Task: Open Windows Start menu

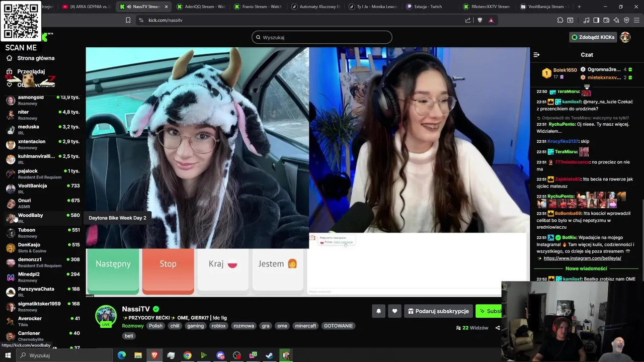Action: click(8, 355)
